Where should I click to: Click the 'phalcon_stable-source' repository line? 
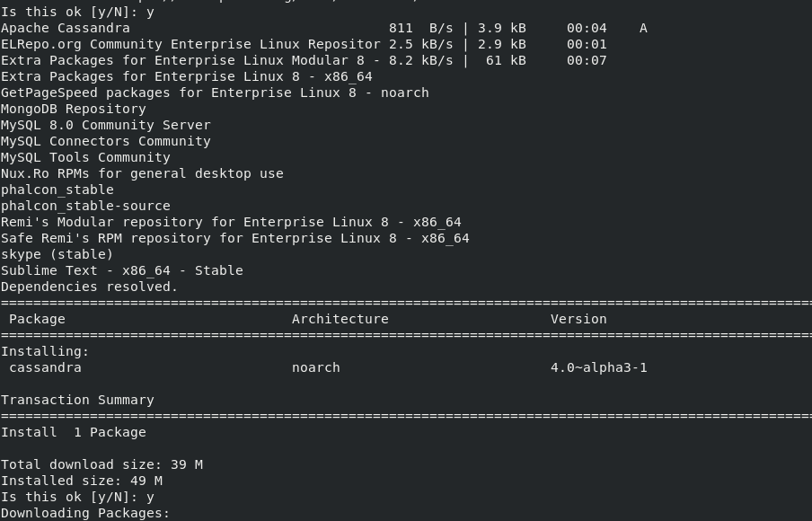[x=86, y=206]
